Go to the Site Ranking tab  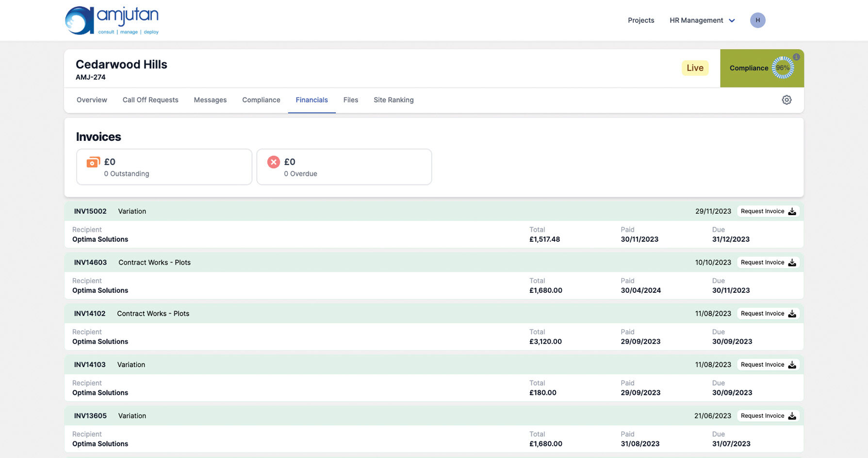coord(393,100)
